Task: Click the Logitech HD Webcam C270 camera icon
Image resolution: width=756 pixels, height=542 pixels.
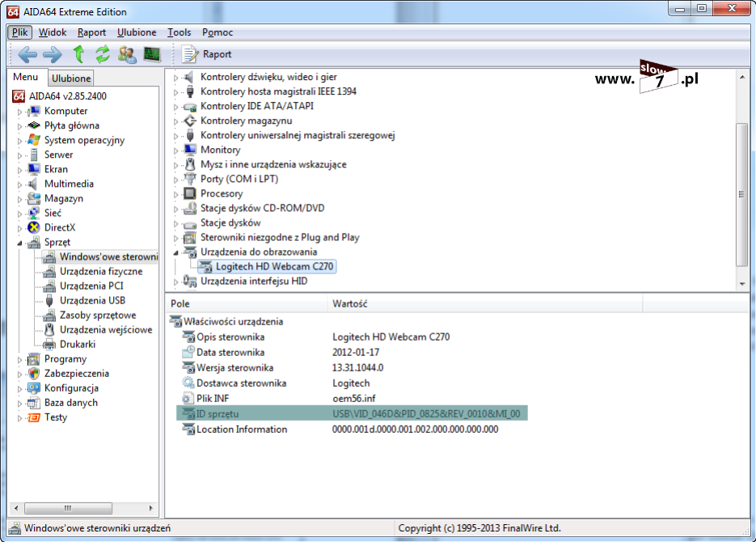Action: point(205,267)
